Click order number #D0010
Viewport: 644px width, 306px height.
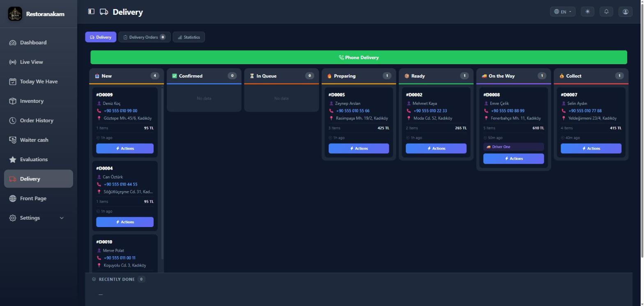[104, 242]
